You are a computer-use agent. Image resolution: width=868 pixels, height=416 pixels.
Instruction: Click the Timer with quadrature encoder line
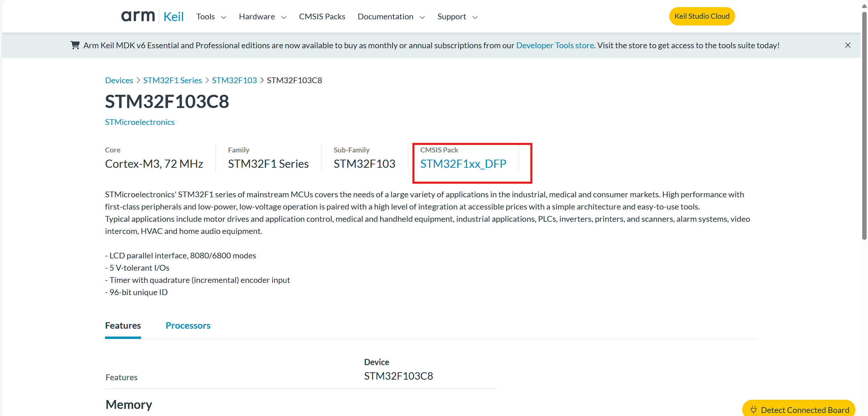click(x=197, y=280)
